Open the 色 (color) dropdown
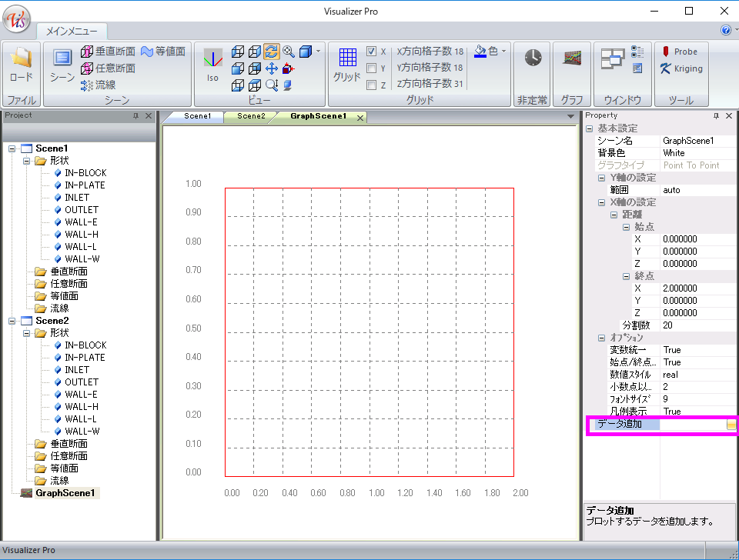This screenshot has width=739, height=560. pyautogui.click(x=491, y=52)
